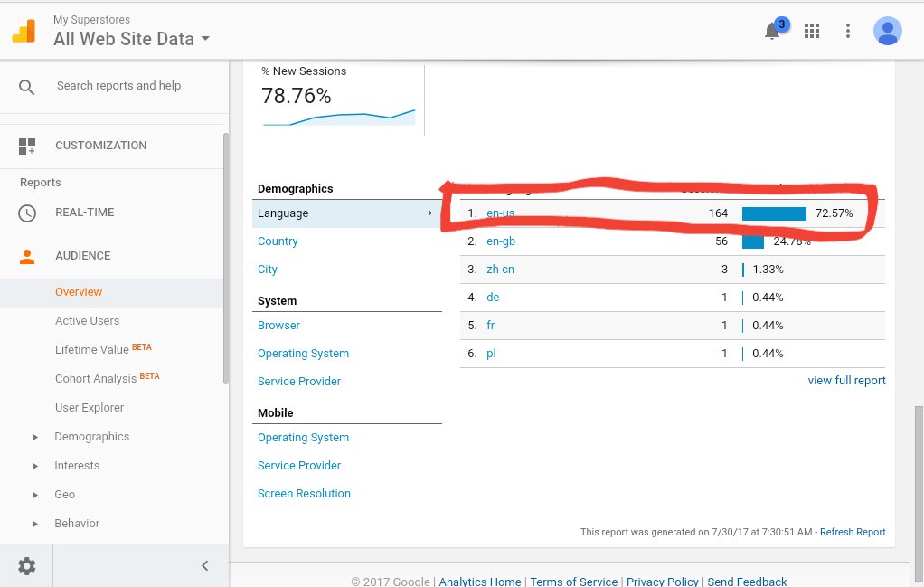This screenshot has height=587, width=924.
Task: Click the en-us blue sessions bar
Action: pyautogui.click(x=774, y=213)
